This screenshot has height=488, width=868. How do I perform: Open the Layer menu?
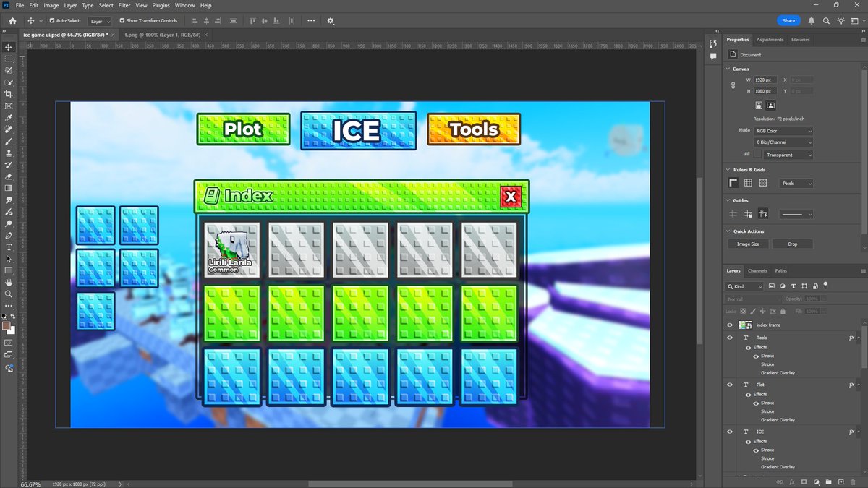point(70,5)
